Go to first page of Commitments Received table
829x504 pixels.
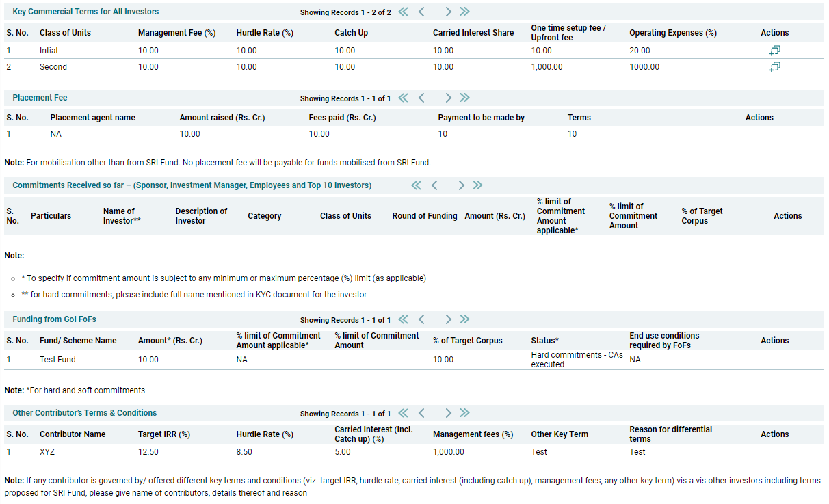tap(416, 185)
